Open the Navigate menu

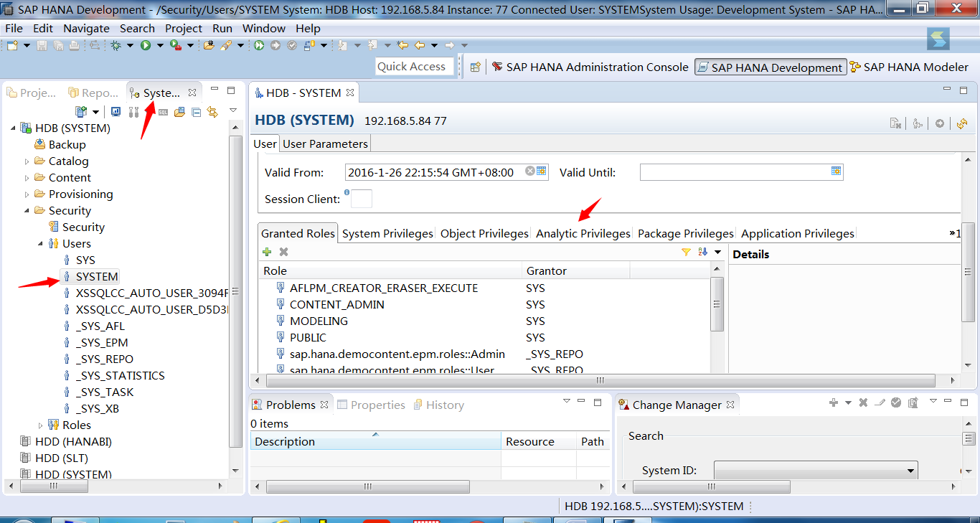pyautogui.click(x=86, y=28)
